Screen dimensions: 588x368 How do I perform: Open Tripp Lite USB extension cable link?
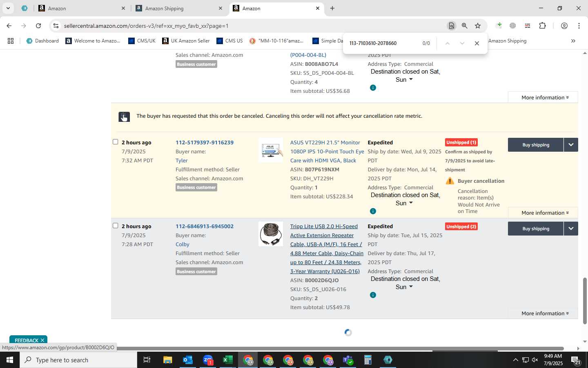[x=327, y=249]
